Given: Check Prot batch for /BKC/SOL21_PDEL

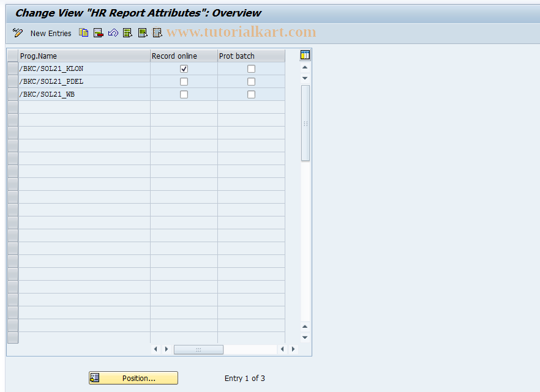Looking at the screenshot, I should point(252,81).
